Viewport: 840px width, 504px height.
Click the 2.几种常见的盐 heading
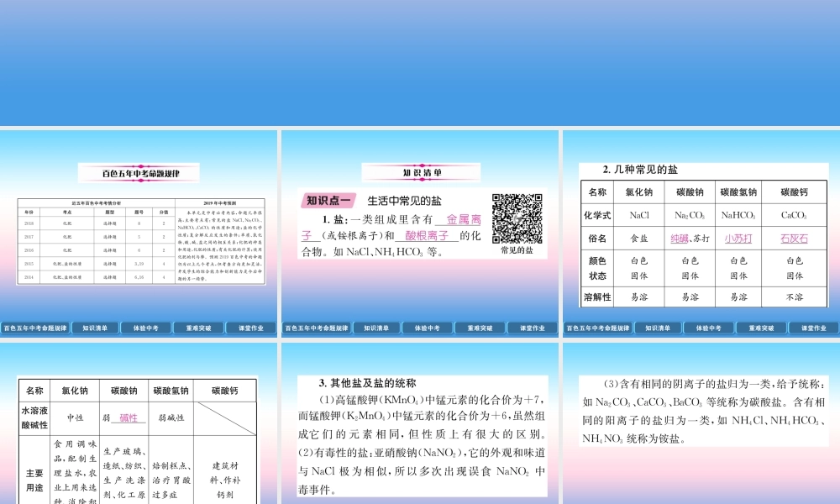pos(640,169)
